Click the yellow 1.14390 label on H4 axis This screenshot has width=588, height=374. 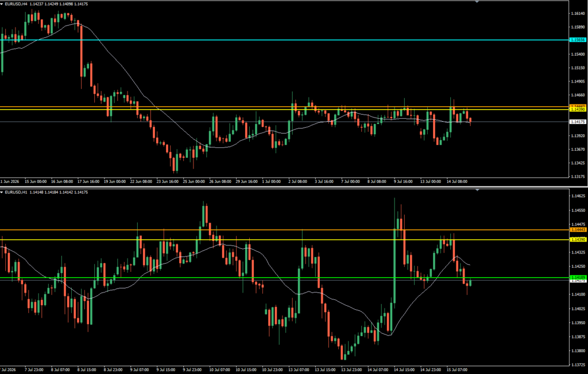(577, 110)
